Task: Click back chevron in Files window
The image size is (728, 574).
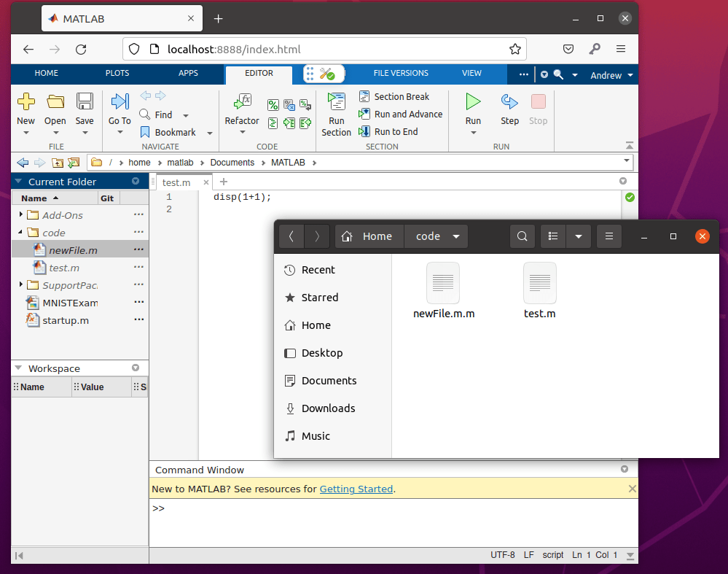Action: 291,236
